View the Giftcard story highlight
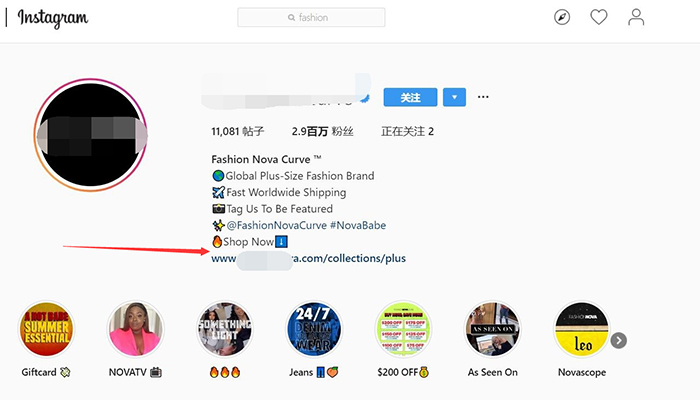The height and width of the screenshot is (400, 700). (x=46, y=329)
